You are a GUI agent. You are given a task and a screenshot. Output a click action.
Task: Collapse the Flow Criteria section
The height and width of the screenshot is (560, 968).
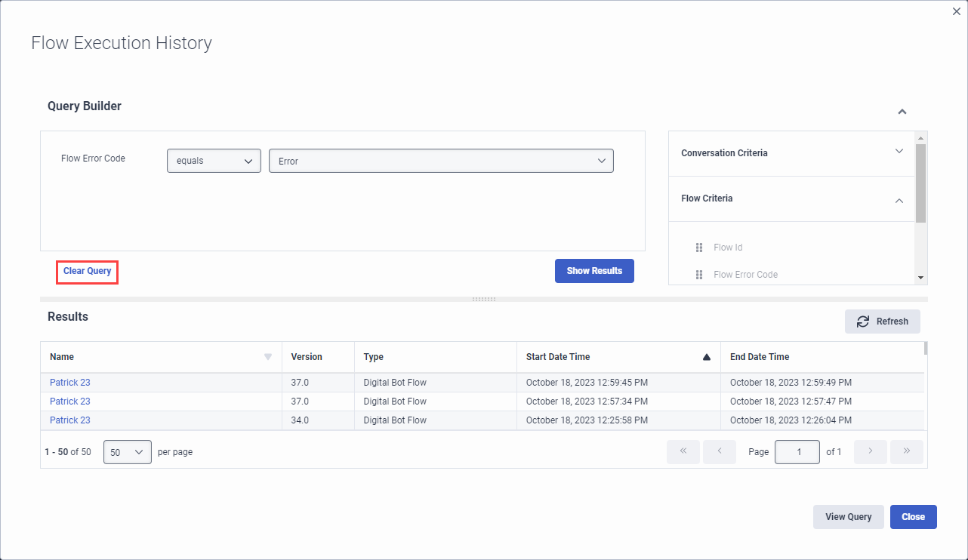[x=899, y=201]
